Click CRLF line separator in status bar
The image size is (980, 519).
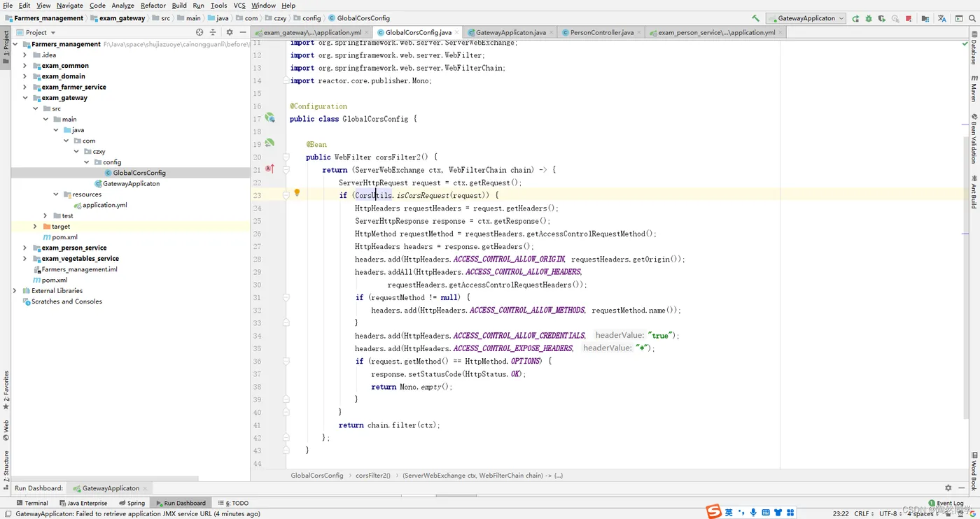click(x=863, y=513)
